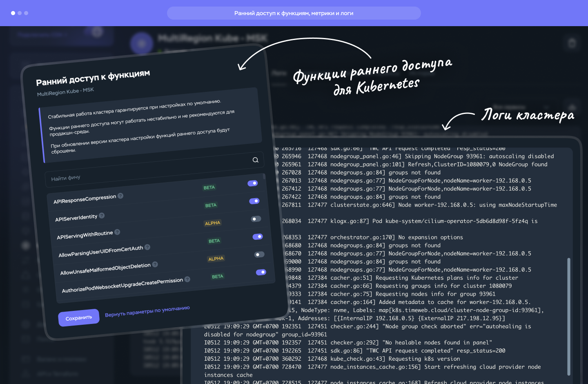
Task: Click the BETA badge on AuthorizePodWebsocketUpgradeCreatePermission row
Action: point(218,276)
